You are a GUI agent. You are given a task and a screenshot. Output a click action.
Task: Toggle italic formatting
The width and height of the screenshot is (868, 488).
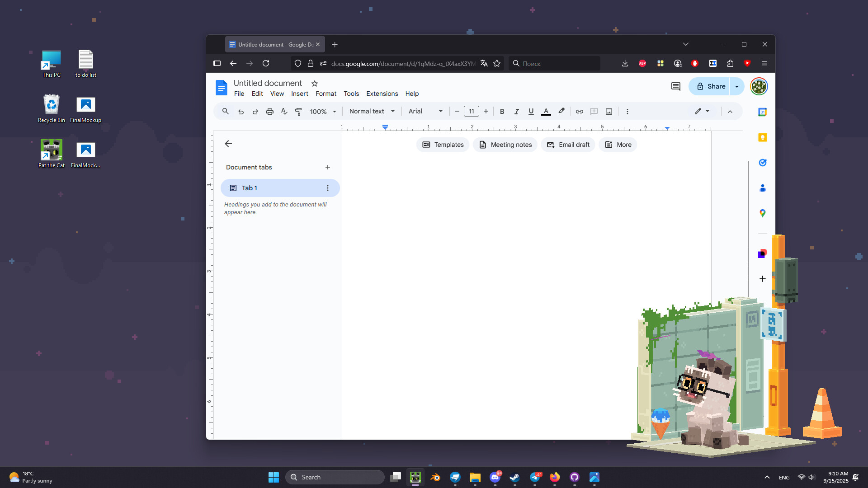coord(517,111)
